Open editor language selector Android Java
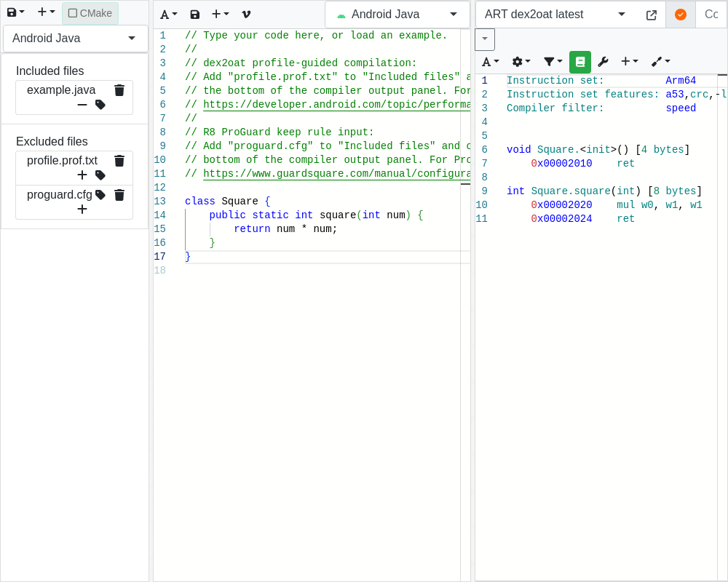The width and height of the screenshot is (728, 582). [397, 15]
